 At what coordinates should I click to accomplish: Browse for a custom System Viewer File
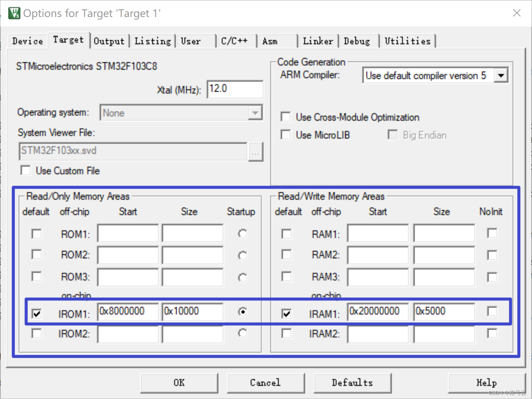point(256,152)
